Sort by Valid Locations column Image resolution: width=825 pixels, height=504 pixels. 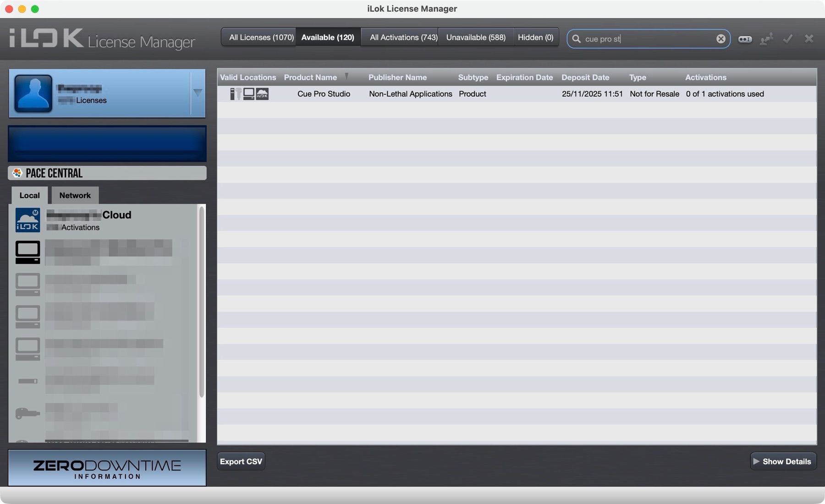[248, 77]
